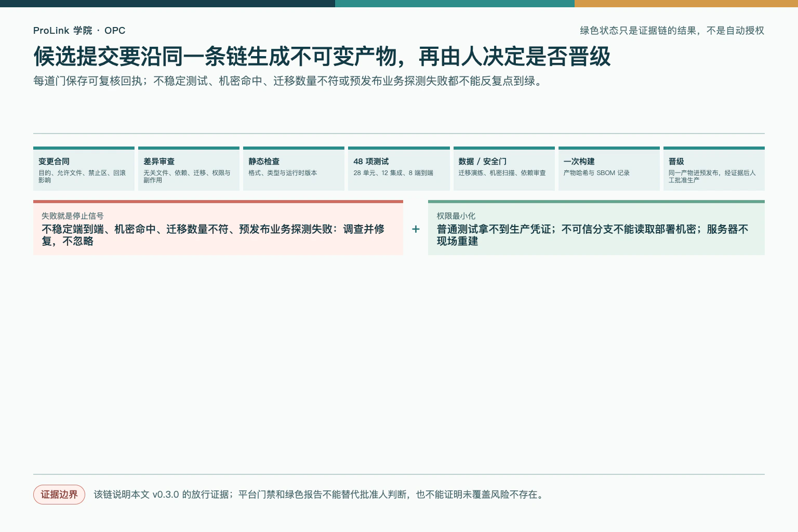
Task: Click the text 无关文件、依赖、迁移、权限与副作用
Action: coord(187,177)
